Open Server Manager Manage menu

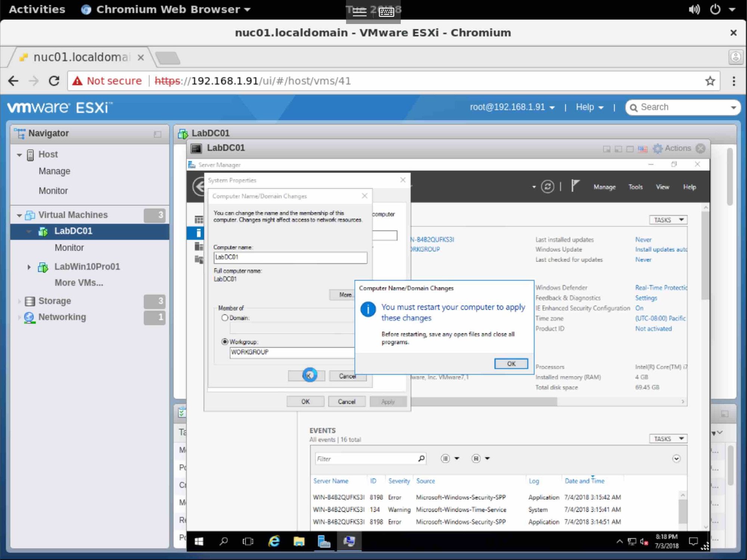[604, 187]
